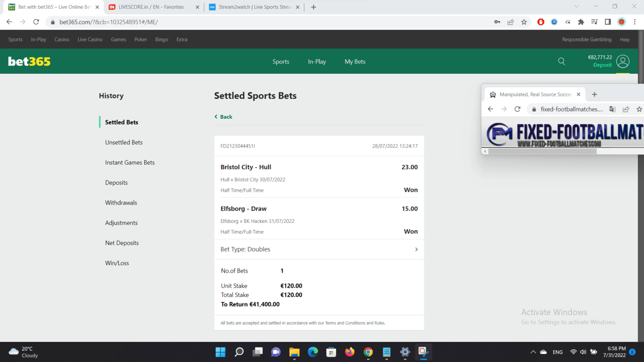Select Unsettled Bets in History
The image size is (644, 362).
point(124,142)
